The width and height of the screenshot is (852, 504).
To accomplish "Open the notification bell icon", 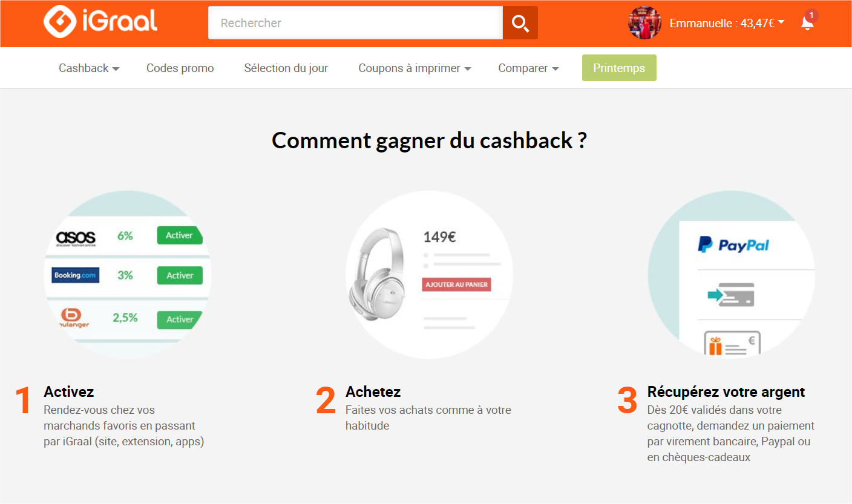I will pos(807,23).
